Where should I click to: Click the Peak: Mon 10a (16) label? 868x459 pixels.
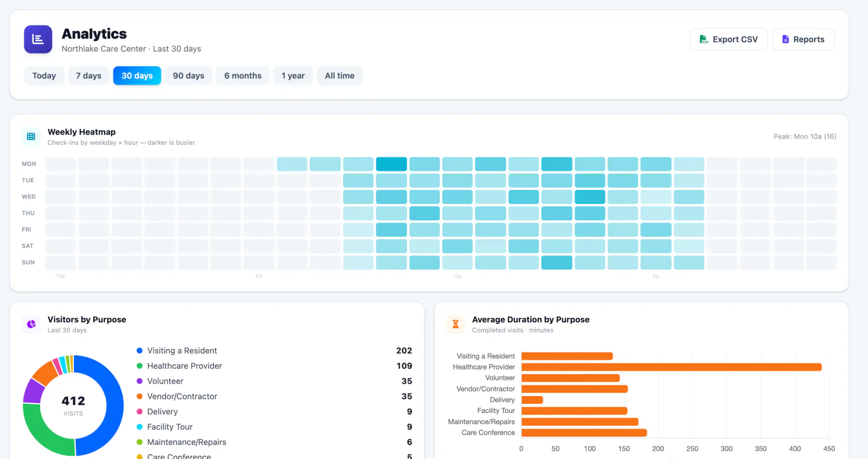point(805,137)
